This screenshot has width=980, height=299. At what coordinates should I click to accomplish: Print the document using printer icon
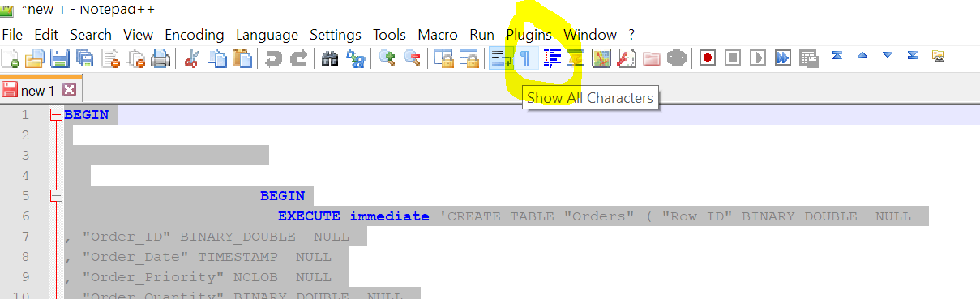coord(160,58)
